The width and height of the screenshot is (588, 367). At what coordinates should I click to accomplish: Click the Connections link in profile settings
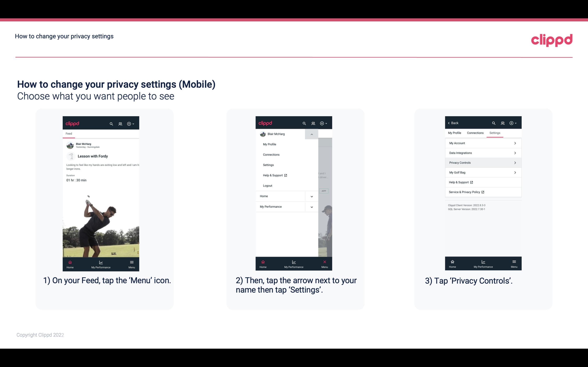click(x=475, y=133)
